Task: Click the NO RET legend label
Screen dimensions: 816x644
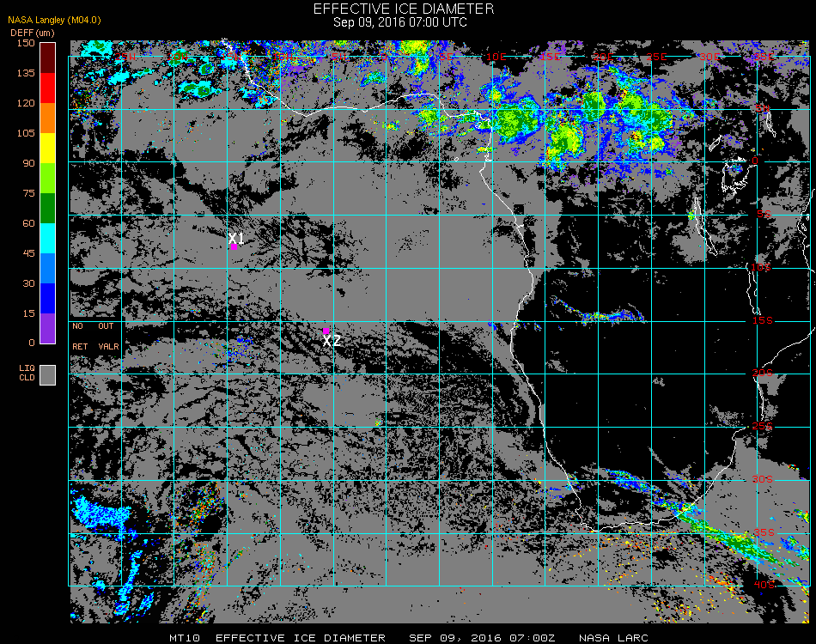Action: tap(80, 336)
